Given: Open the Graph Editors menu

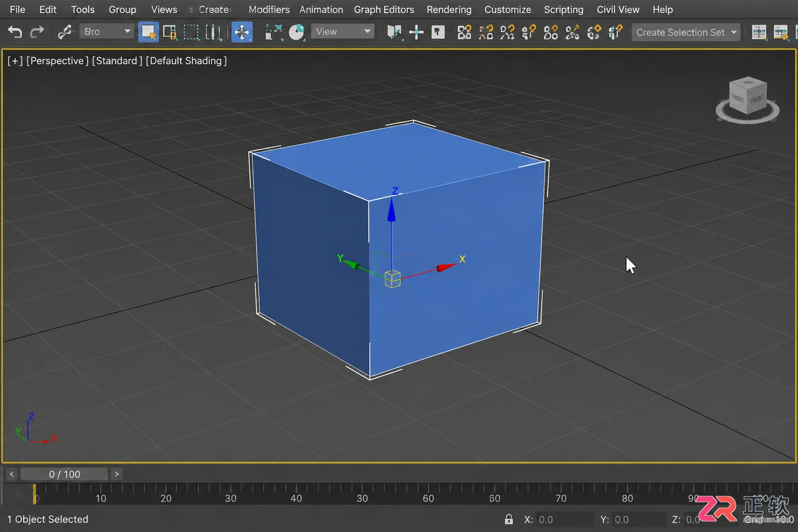Looking at the screenshot, I should [384, 9].
